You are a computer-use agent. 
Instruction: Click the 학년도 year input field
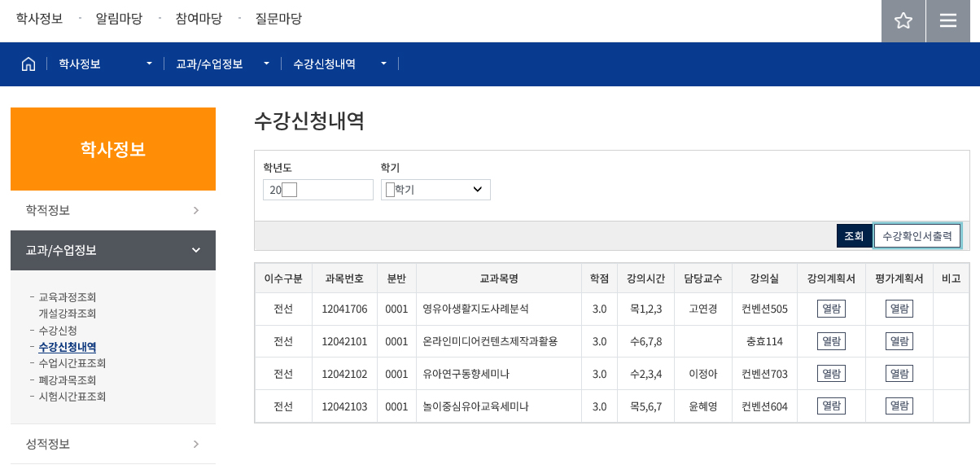pos(318,190)
